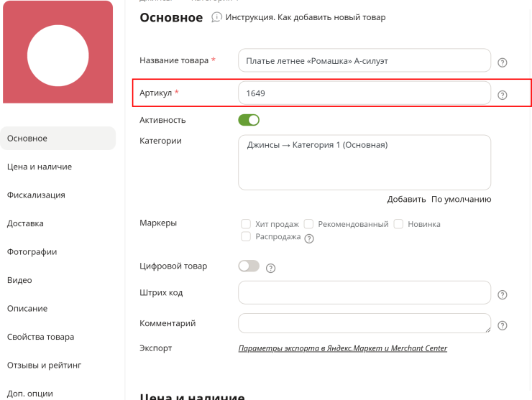532x400 pixels.
Task: Open help icon beside Штрих код field
Action: pos(502,295)
